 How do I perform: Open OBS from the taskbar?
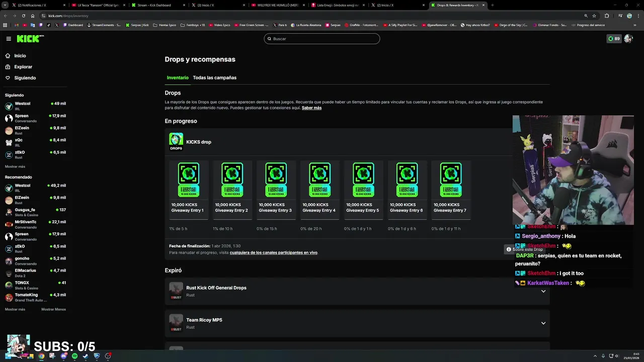[108, 356]
